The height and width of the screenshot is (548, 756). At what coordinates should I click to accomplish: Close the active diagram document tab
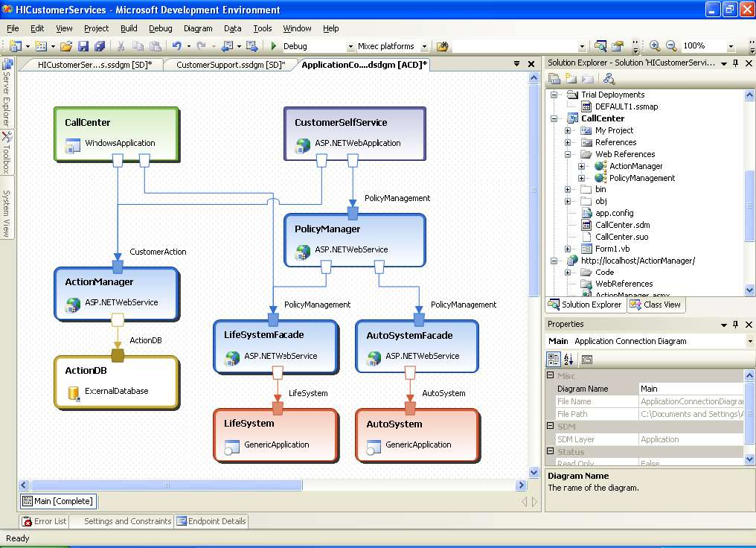point(531,64)
